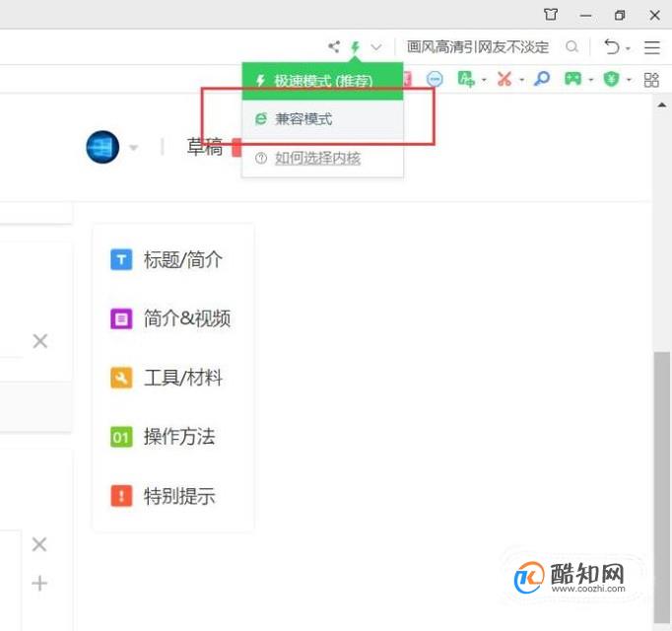The image size is (672, 631).
Task: Click the red exclamation tips icon
Action: (121, 496)
